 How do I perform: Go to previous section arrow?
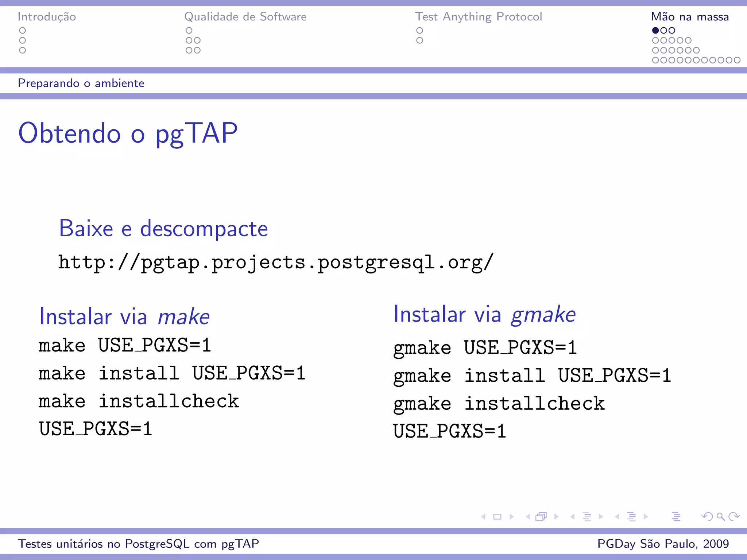tap(617, 517)
